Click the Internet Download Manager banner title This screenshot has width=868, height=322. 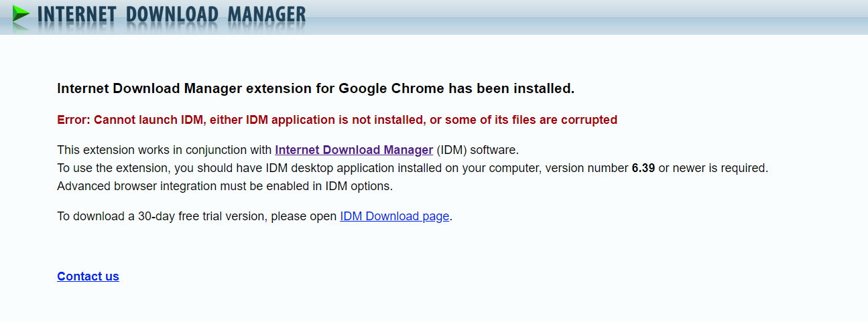coord(171,14)
